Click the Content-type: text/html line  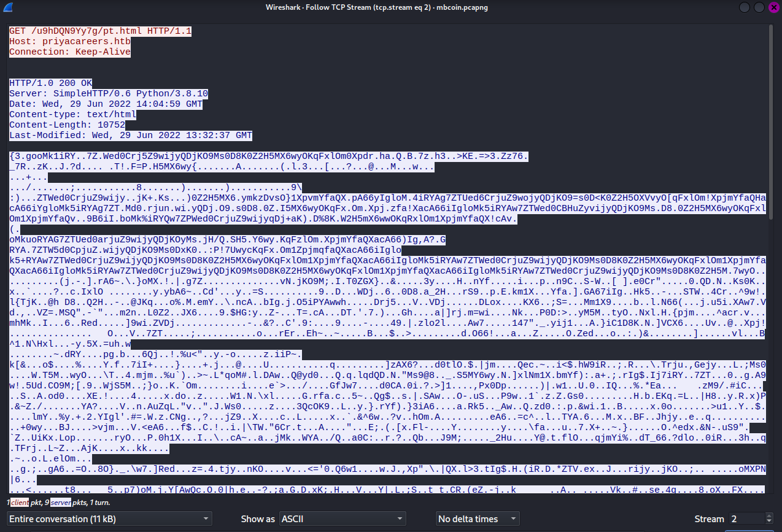pos(72,114)
